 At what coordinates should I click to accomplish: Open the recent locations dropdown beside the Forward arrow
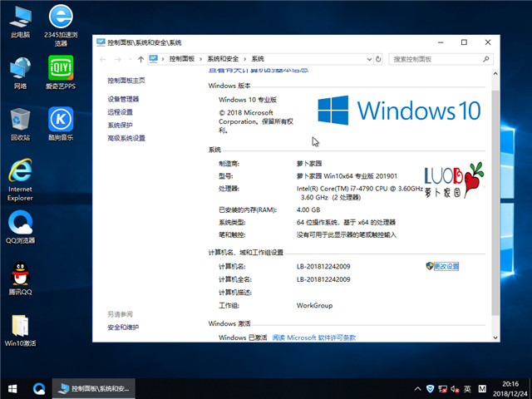[131, 59]
